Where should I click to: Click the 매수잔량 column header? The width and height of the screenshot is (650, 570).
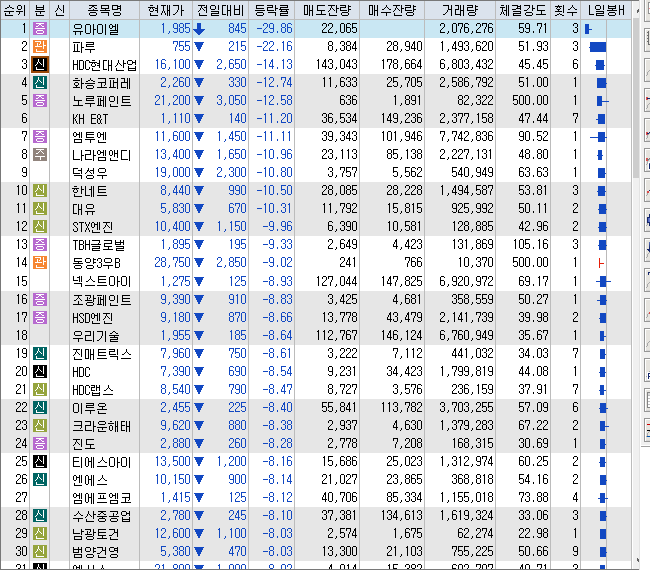pyautogui.click(x=392, y=10)
